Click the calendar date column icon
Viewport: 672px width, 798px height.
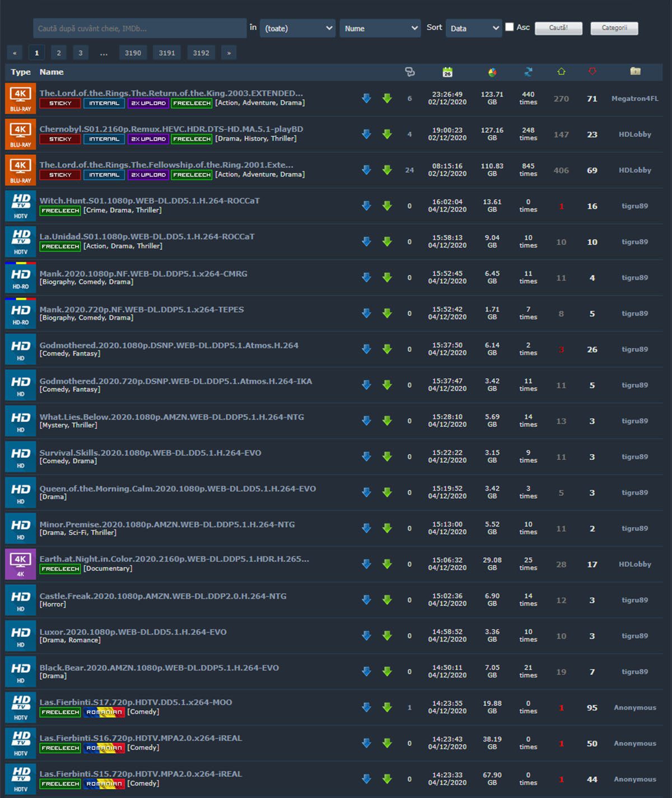tap(447, 72)
